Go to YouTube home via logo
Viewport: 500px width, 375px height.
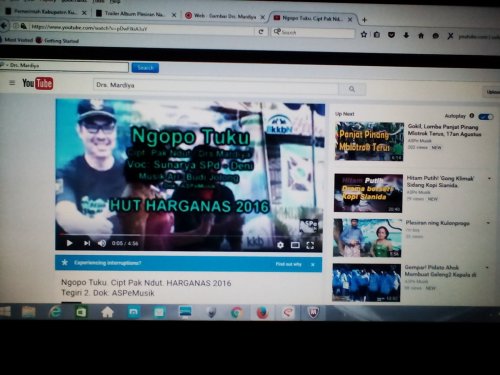pos(37,83)
